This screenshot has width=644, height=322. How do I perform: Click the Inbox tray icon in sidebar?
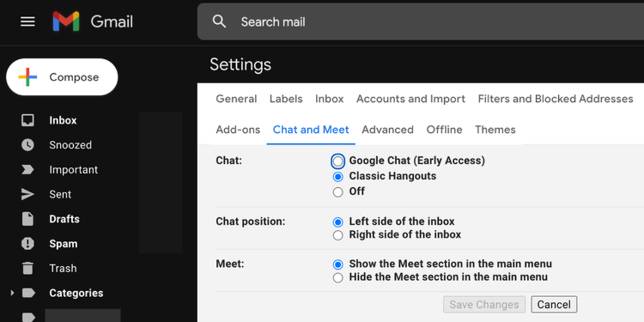[28, 120]
